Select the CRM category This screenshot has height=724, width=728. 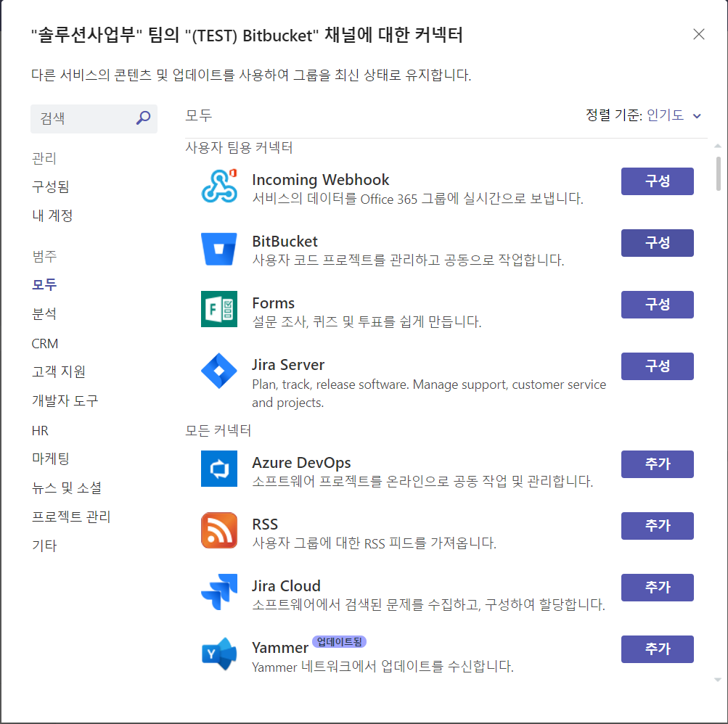click(44, 343)
